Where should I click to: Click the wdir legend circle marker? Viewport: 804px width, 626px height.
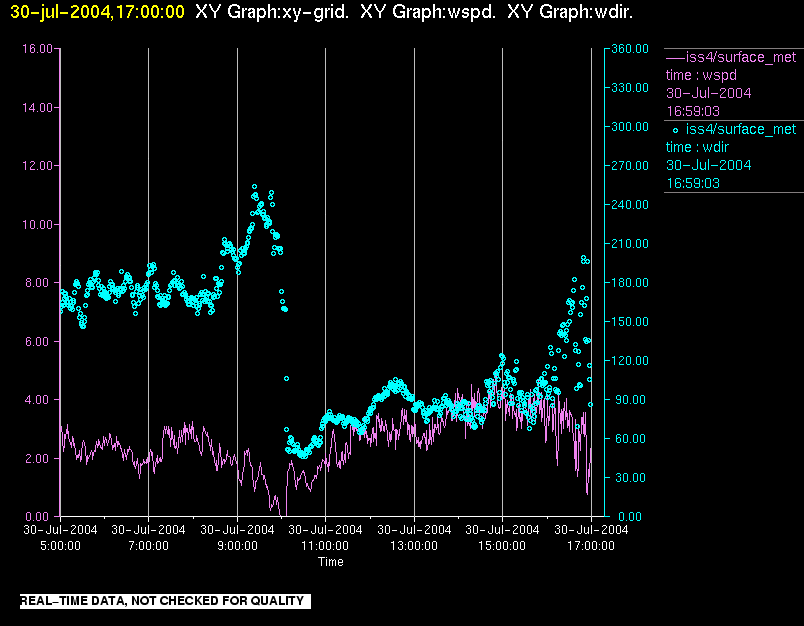(675, 130)
